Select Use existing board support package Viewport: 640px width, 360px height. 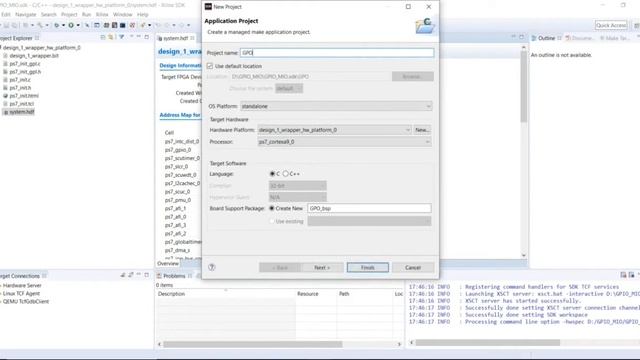point(272,221)
